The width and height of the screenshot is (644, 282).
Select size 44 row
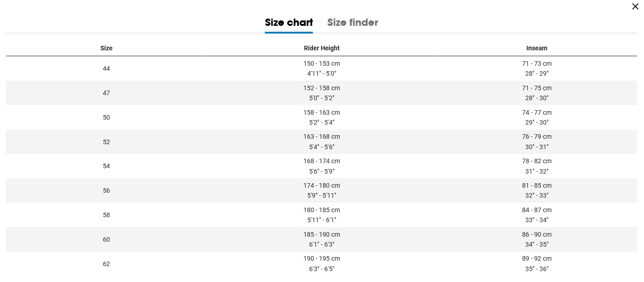coord(106,68)
